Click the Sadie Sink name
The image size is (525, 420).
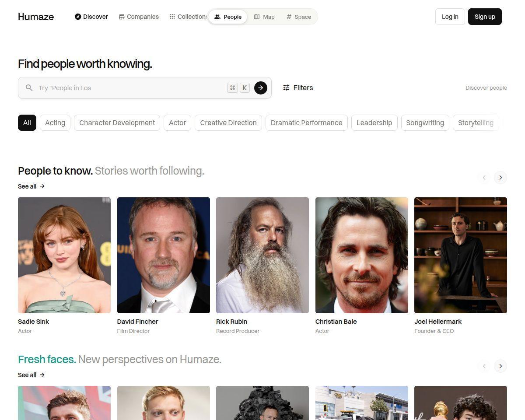pyautogui.click(x=33, y=322)
